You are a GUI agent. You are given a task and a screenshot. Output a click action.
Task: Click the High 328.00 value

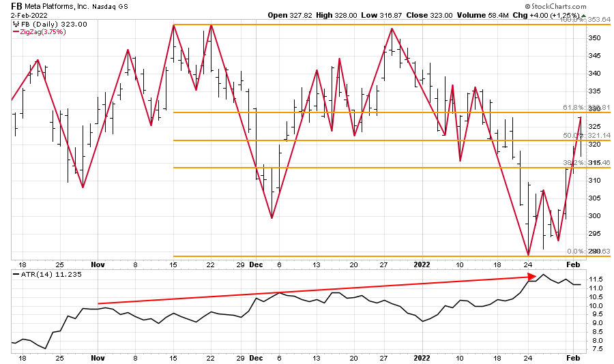pyautogui.click(x=336, y=15)
